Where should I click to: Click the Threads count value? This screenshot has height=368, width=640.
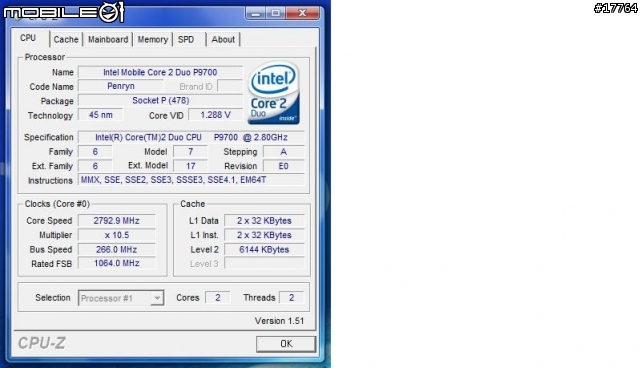291,298
